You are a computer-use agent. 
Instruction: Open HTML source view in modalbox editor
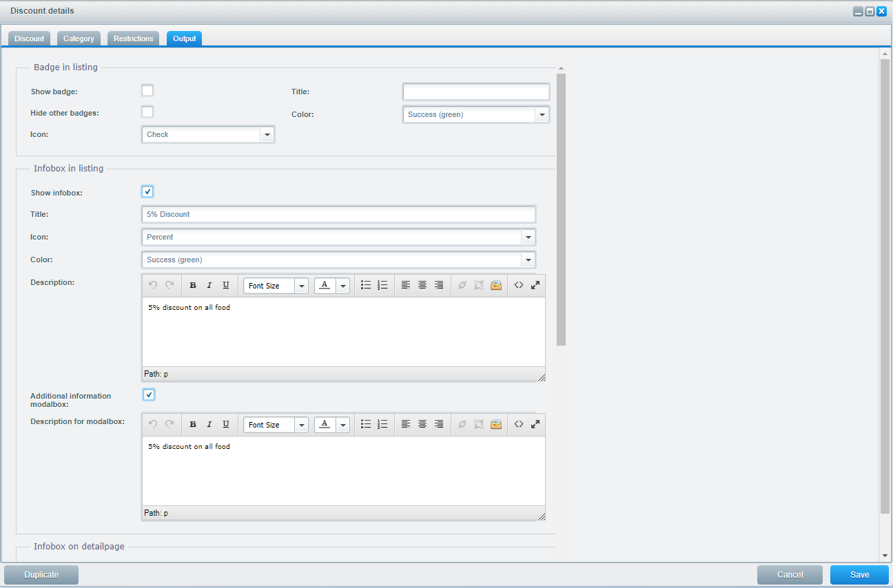[x=519, y=425]
